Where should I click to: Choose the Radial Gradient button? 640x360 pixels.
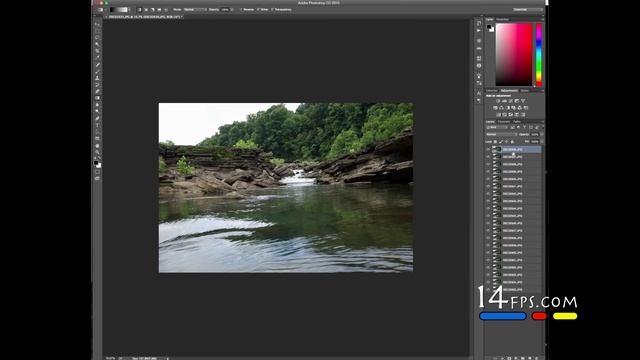pos(146,9)
